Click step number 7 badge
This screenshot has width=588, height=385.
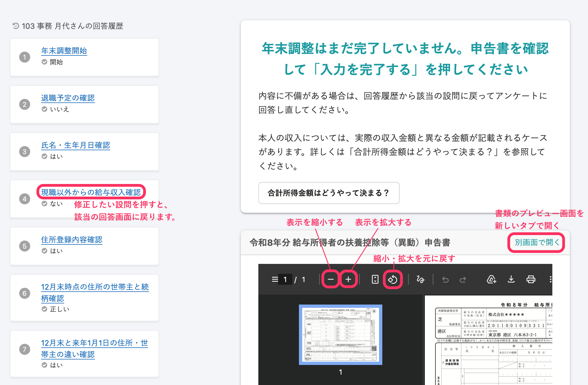pyautogui.click(x=25, y=349)
